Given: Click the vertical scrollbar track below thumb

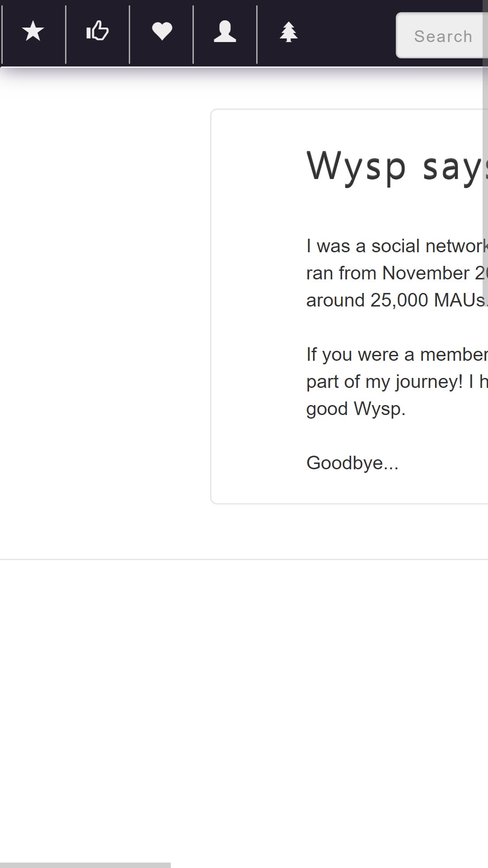Looking at the screenshot, I should (485, 579).
